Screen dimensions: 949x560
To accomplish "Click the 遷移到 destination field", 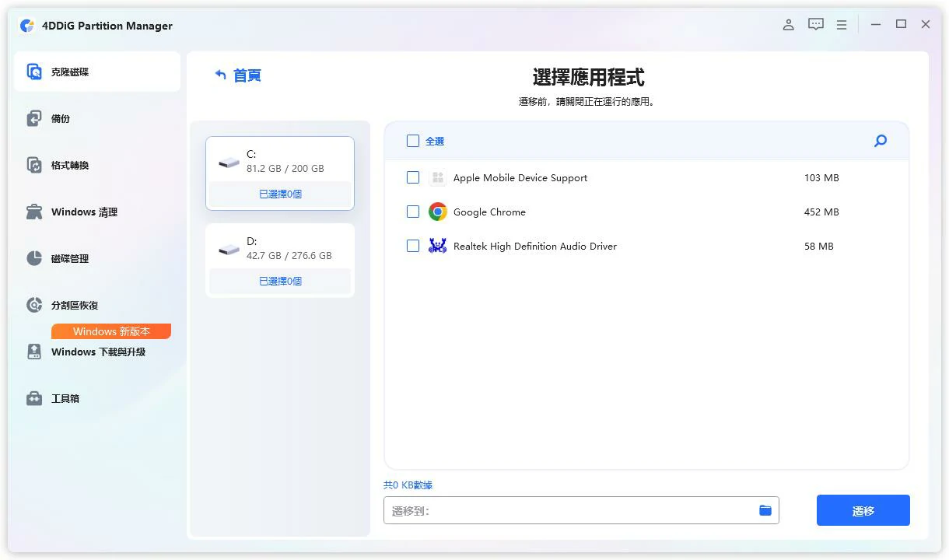I will (x=581, y=510).
